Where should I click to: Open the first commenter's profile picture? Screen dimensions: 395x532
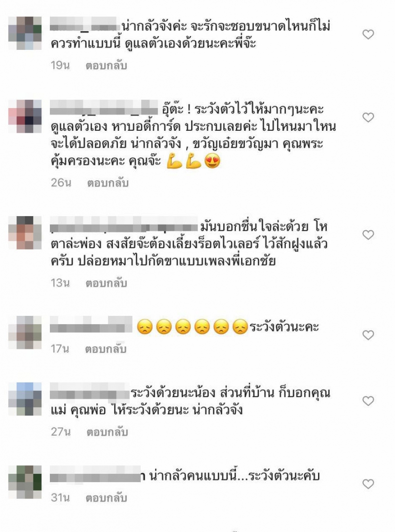point(25,33)
